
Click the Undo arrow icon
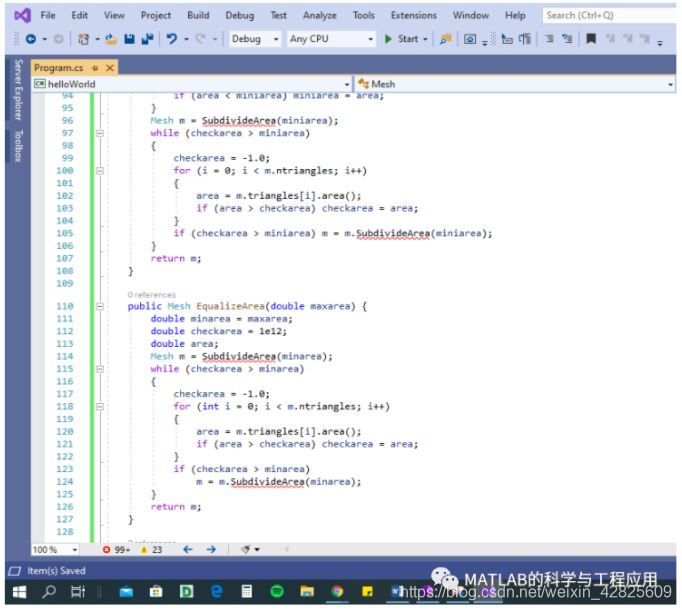172,39
